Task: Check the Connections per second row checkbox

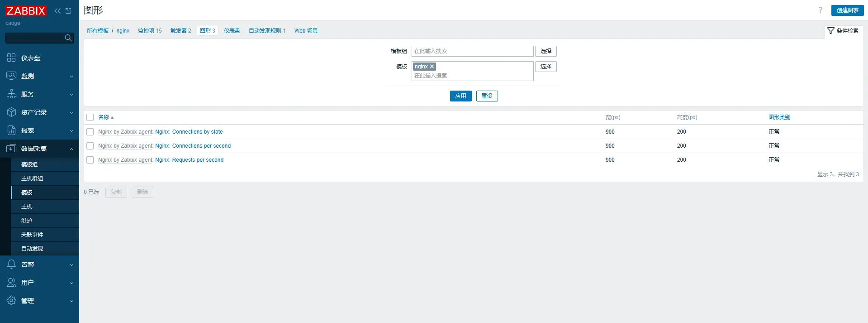Action: click(90, 146)
